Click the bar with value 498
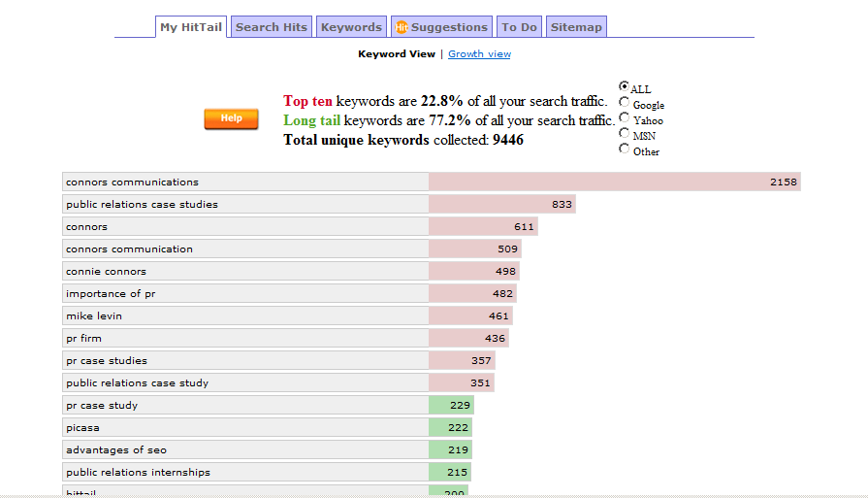 [x=474, y=271]
